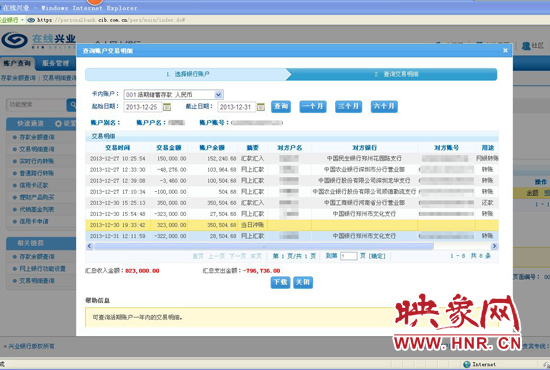Open 网上银行功能设置 under 相关链接
This screenshot has width=550, height=370.
click(x=42, y=269)
